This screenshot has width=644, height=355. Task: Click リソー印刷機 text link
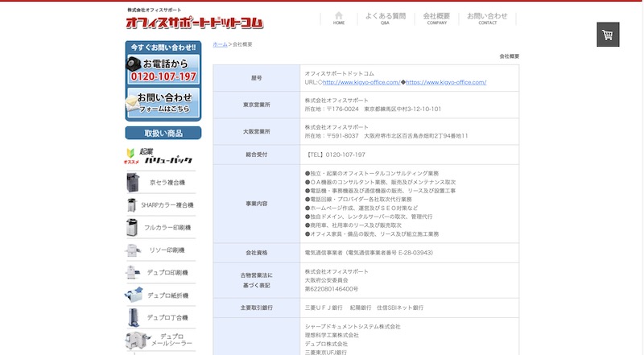tap(167, 250)
